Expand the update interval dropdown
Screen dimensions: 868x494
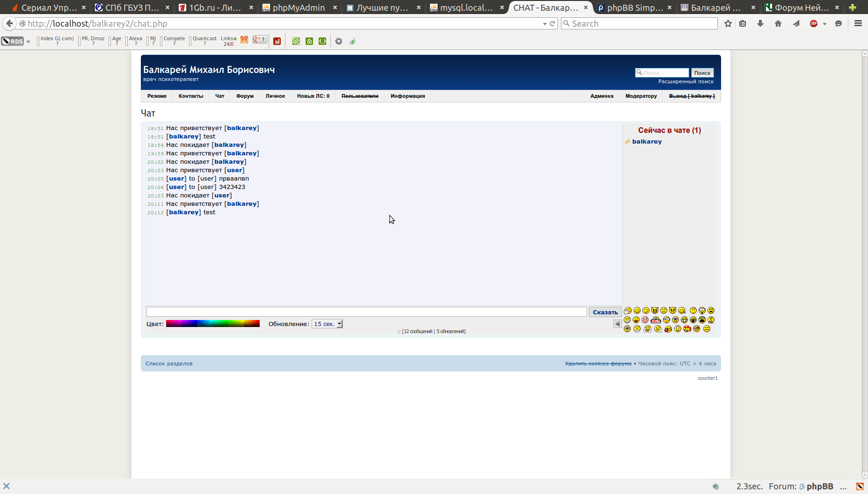(340, 324)
